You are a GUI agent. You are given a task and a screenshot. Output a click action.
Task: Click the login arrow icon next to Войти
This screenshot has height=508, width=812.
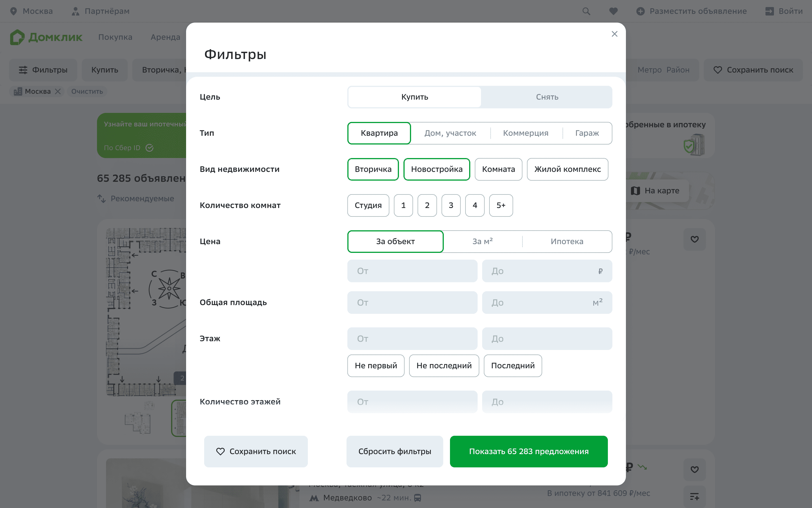[x=769, y=11]
